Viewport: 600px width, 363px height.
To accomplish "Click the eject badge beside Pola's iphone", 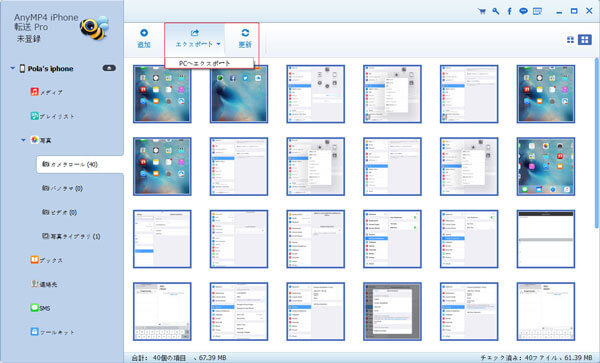I will point(109,68).
